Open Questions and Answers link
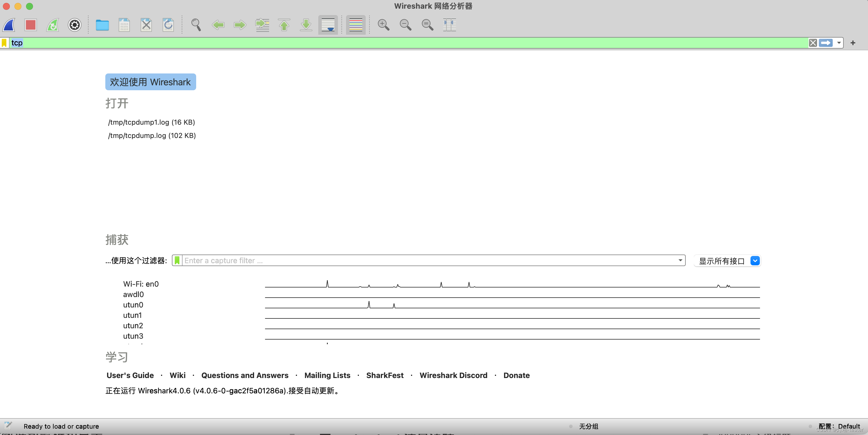The height and width of the screenshot is (435, 868). [245, 375]
